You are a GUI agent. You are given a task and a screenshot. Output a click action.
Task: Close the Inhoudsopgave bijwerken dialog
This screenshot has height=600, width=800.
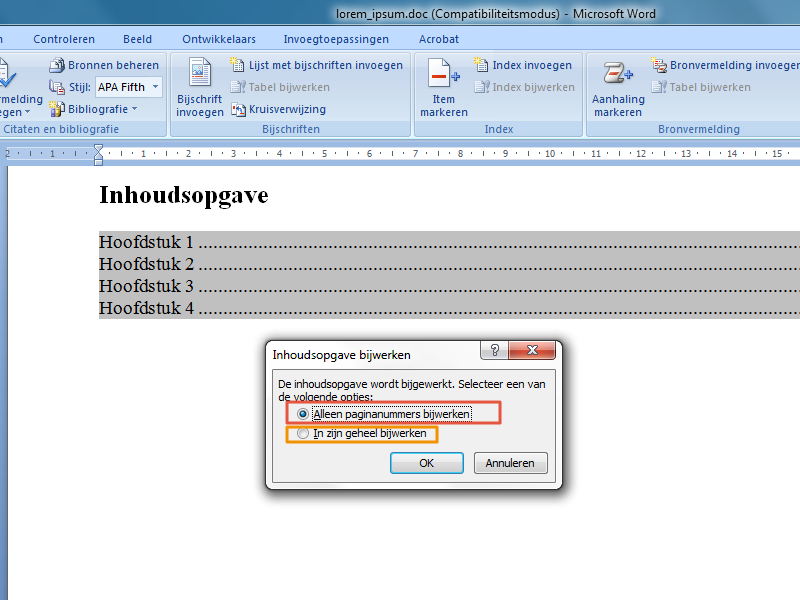click(532, 351)
